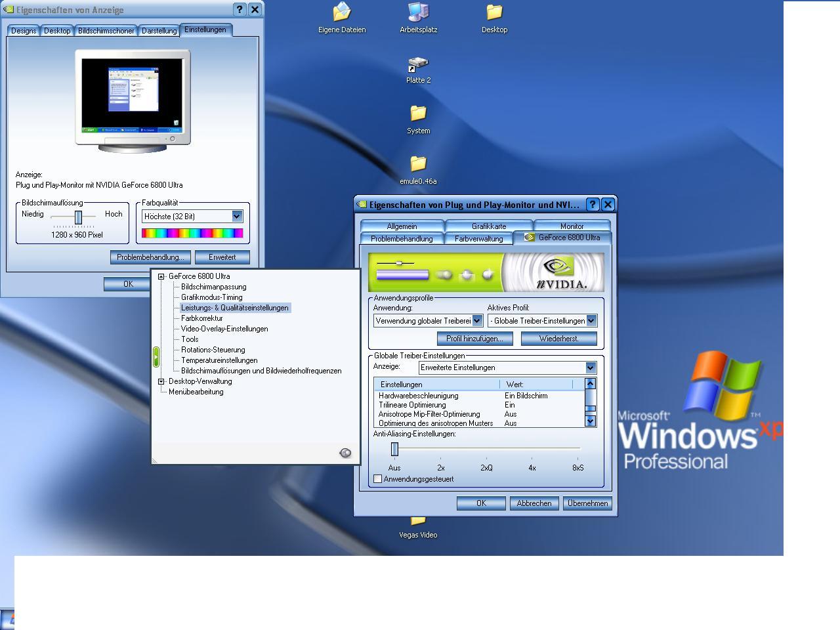Select Leistungs- & Qualitätseinstellungen tree item
This screenshot has height=630, width=840.
pyautogui.click(x=235, y=308)
